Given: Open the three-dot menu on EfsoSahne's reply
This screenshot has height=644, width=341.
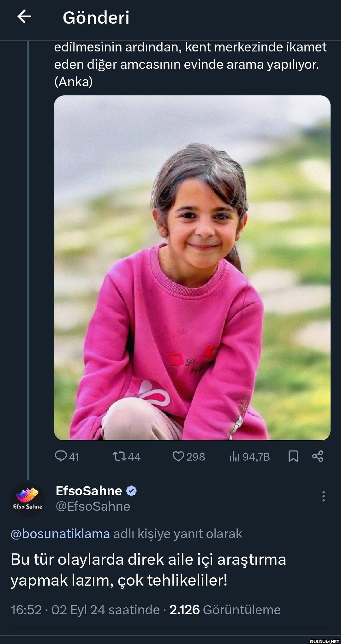Looking at the screenshot, I should [x=323, y=496].
